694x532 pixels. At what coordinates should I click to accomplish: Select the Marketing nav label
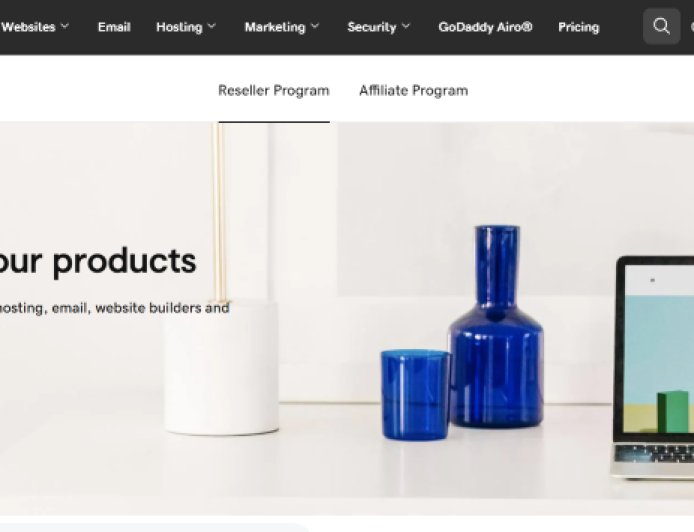tap(275, 27)
